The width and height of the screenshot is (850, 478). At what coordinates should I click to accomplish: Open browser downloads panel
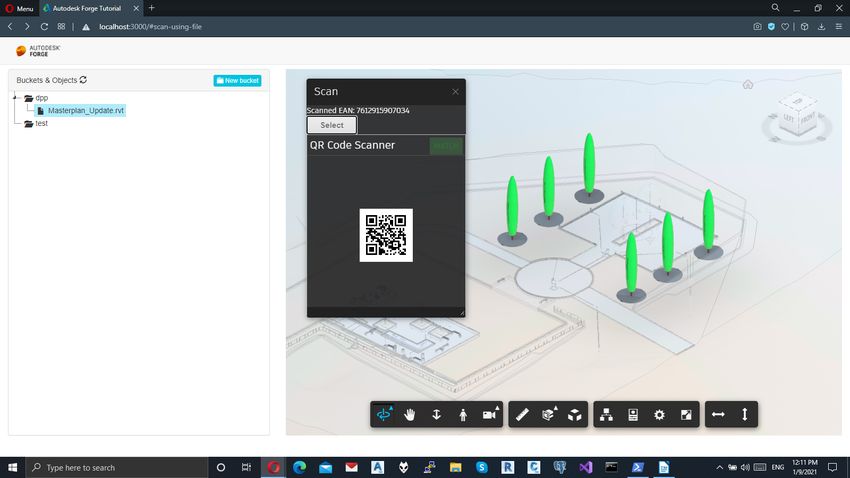pos(822,27)
